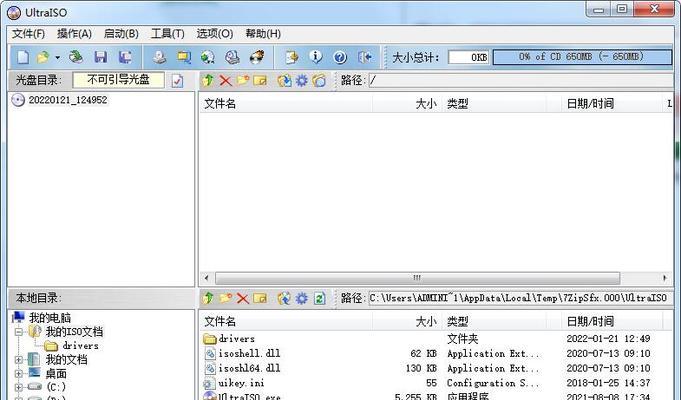
Task: Go up one level in disc pane toolbar
Action: point(208,80)
